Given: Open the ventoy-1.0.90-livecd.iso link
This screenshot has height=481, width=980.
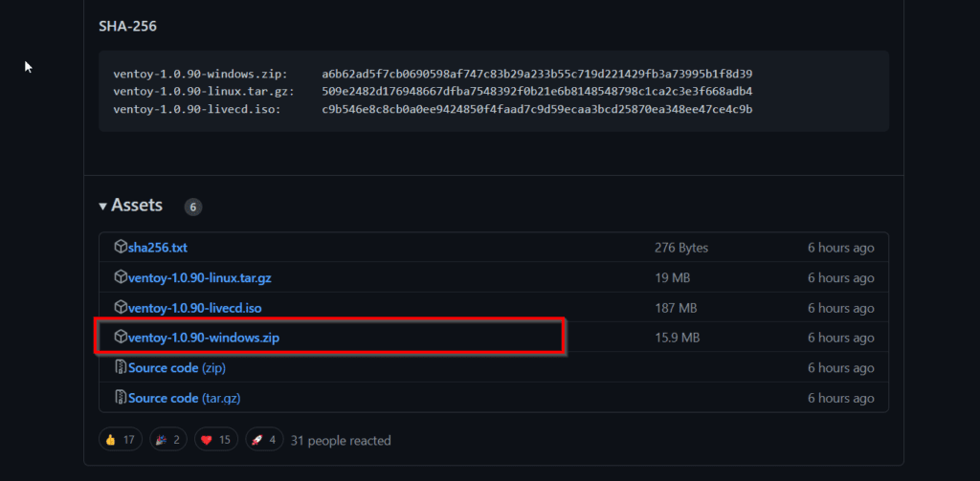Looking at the screenshot, I should (x=194, y=308).
